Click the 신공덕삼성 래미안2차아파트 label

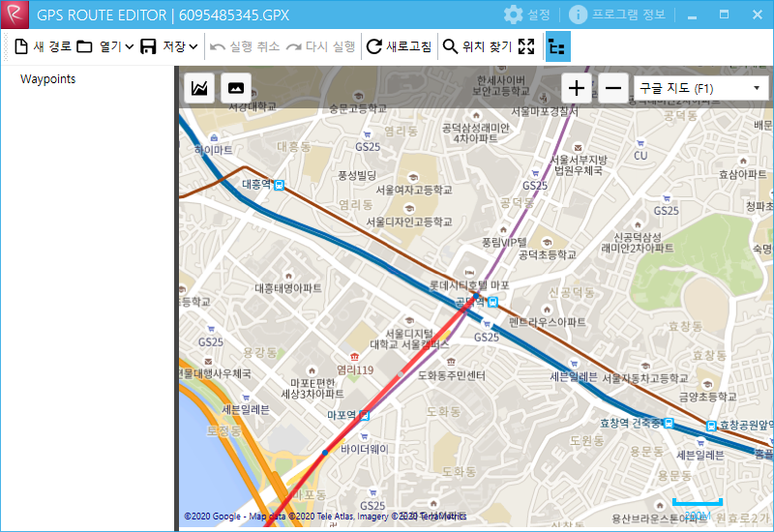[x=638, y=243]
